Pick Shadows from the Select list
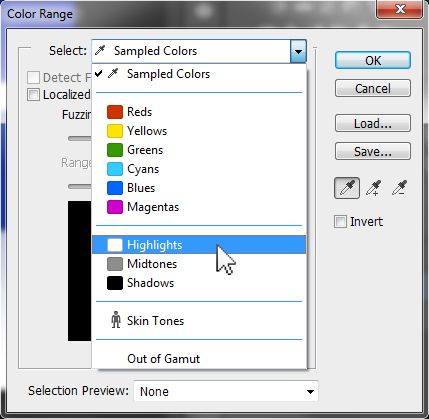429x419 pixels. click(x=199, y=283)
